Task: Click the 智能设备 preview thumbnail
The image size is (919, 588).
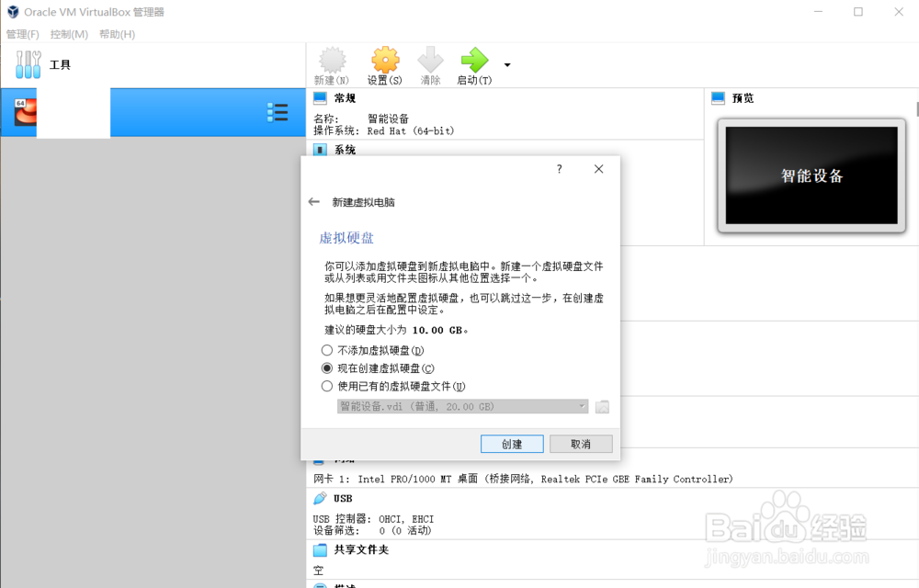Action: click(x=811, y=175)
